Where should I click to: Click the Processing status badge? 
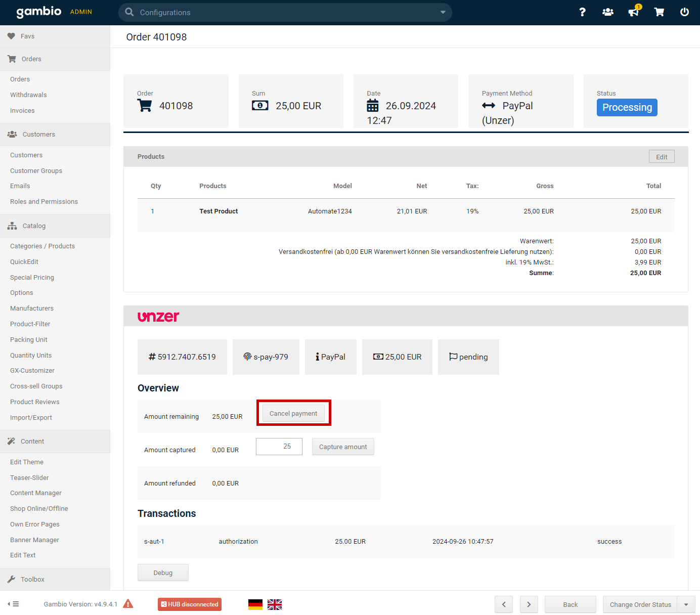point(627,107)
